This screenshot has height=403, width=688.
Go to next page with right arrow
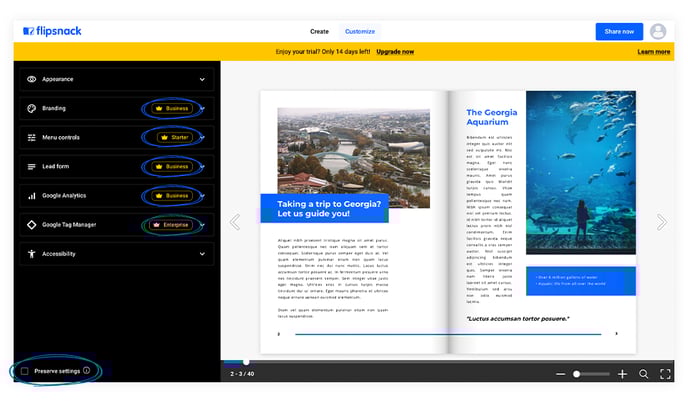(x=662, y=222)
